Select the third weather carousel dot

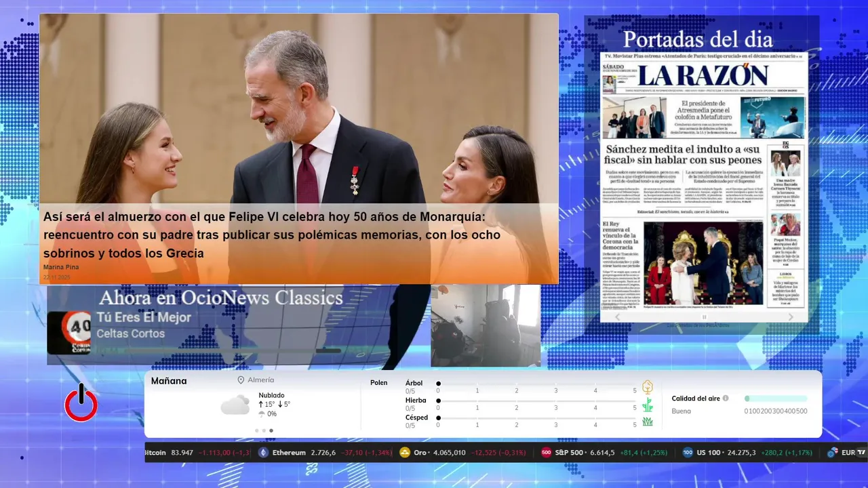pyautogui.click(x=271, y=430)
